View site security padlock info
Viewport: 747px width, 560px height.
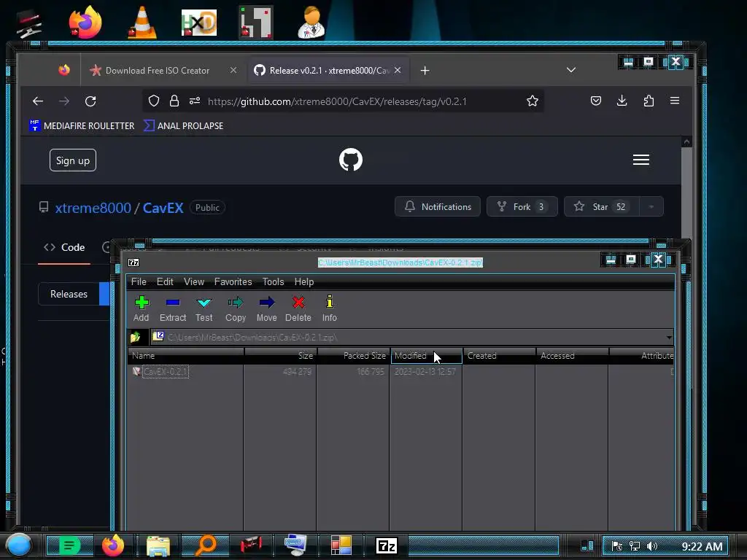click(174, 101)
